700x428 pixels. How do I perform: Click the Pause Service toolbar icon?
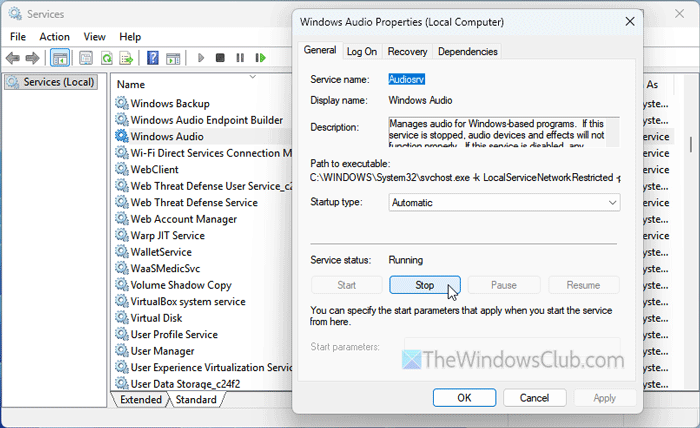240,58
